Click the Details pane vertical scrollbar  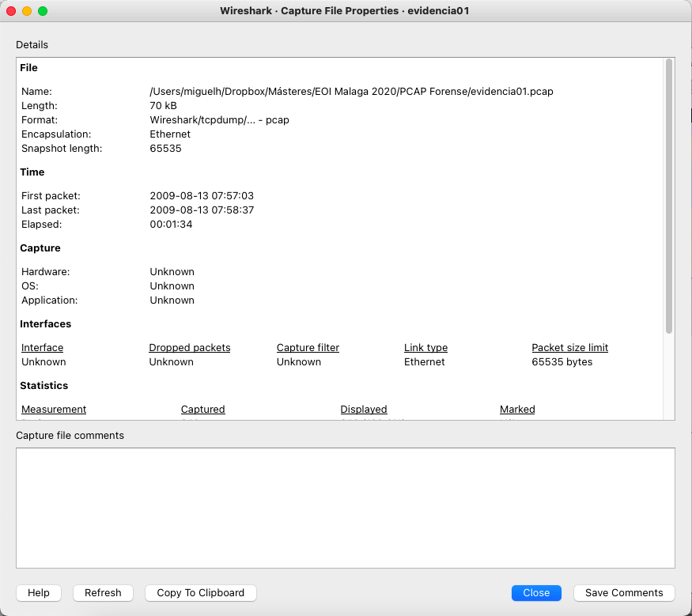669,196
